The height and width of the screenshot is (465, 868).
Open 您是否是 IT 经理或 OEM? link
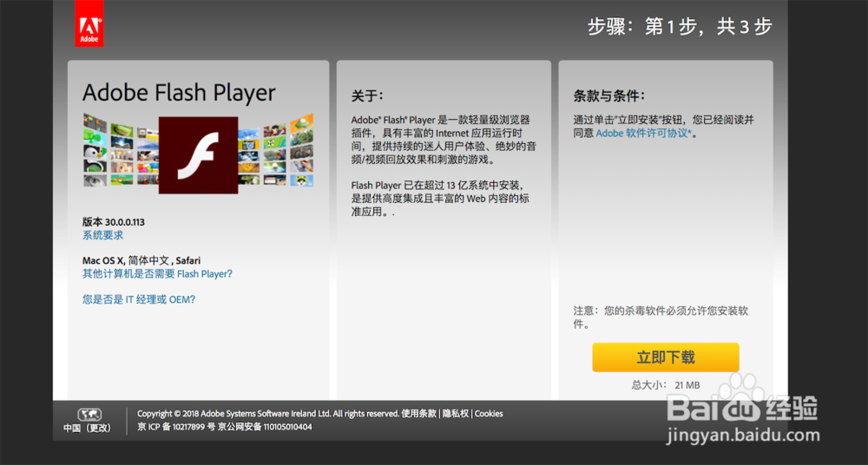click(139, 299)
